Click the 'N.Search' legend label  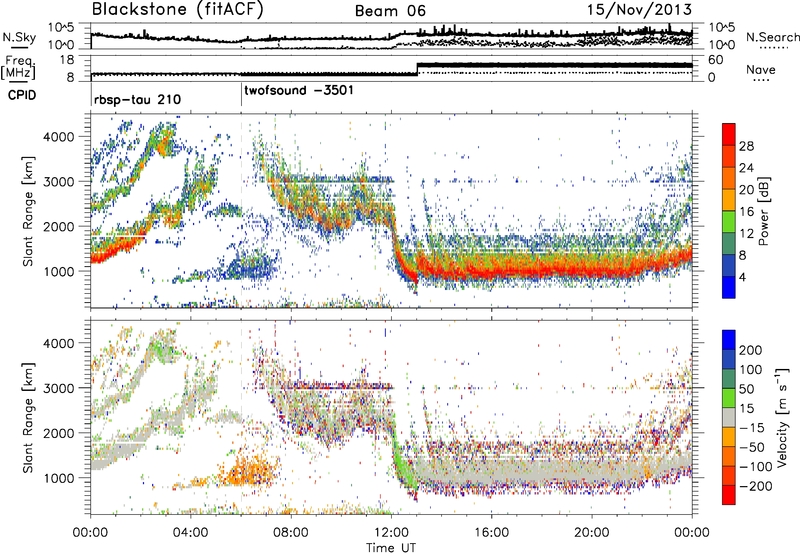click(772, 37)
